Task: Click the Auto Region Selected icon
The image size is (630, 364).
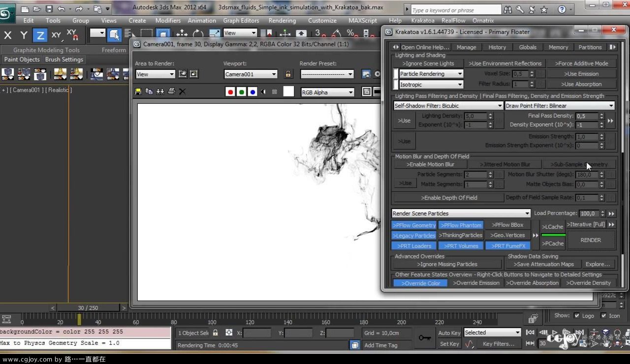Action: pyautogui.click(x=194, y=74)
